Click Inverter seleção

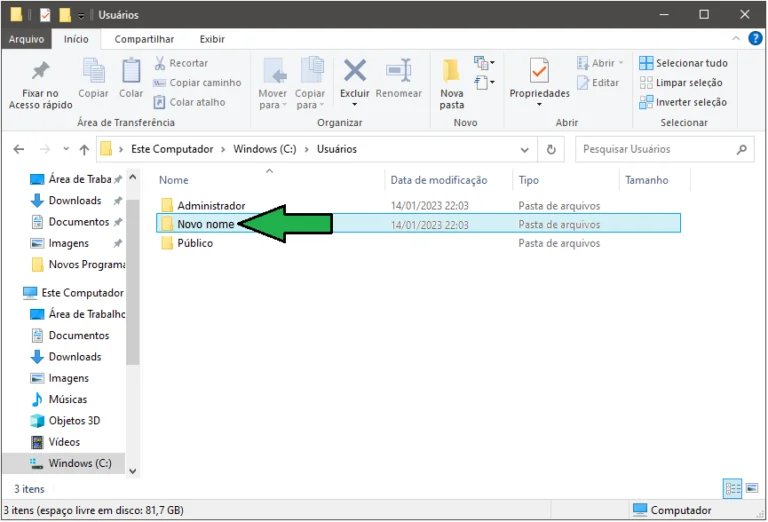coord(683,102)
